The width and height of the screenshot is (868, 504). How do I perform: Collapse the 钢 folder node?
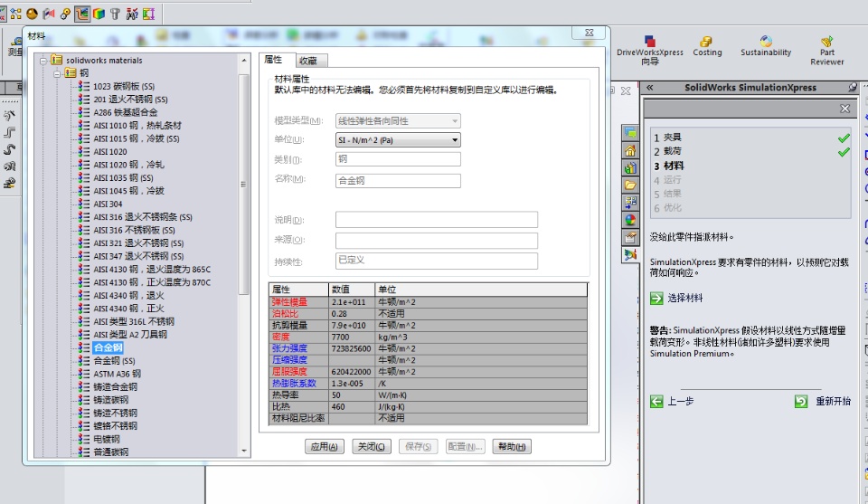pyautogui.click(x=57, y=73)
